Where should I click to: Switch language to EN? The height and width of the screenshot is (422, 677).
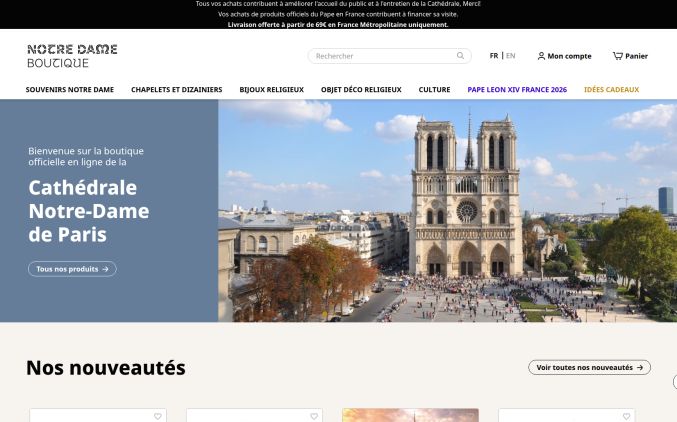pyautogui.click(x=510, y=56)
